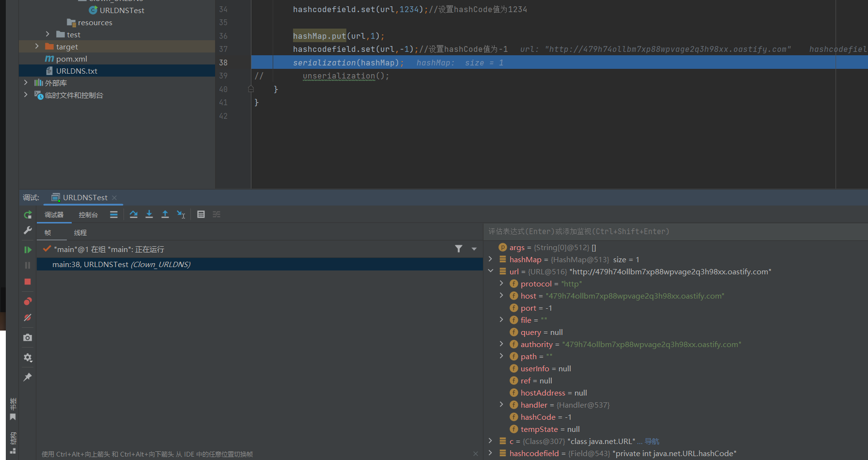Image resolution: width=868 pixels, height=460 pixels.
Task: Click the Step Out debug icon
Action: tap(165, 214)
